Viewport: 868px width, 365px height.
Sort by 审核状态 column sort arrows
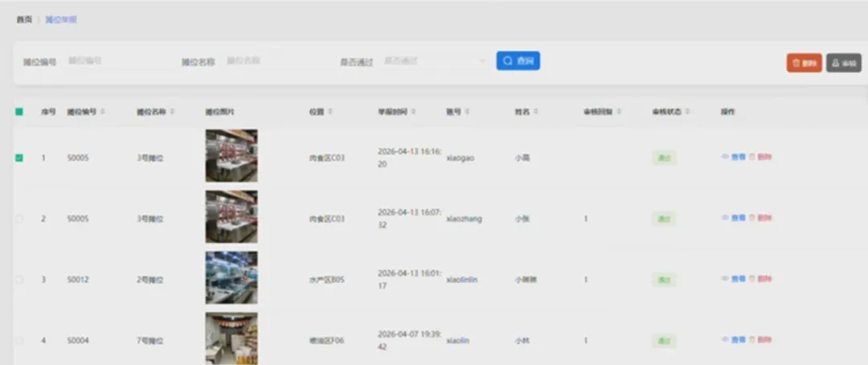point(687,112)
